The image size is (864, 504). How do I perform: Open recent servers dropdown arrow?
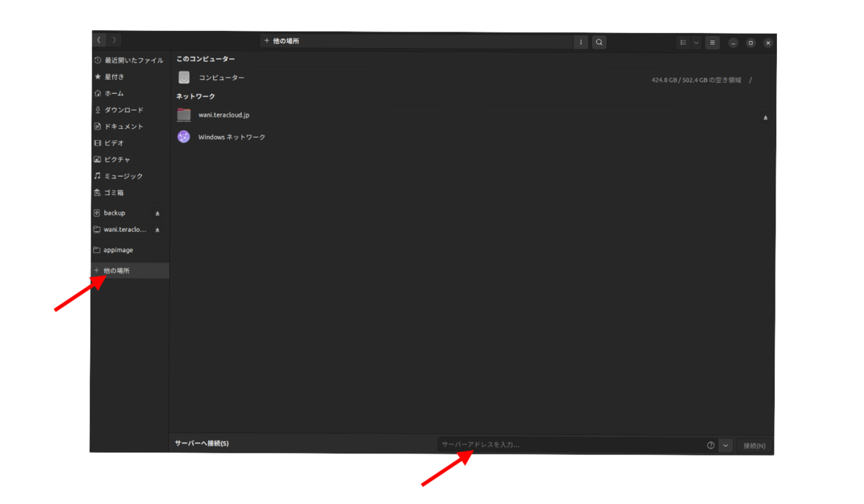pyautogui.click(x=726, y=445)
